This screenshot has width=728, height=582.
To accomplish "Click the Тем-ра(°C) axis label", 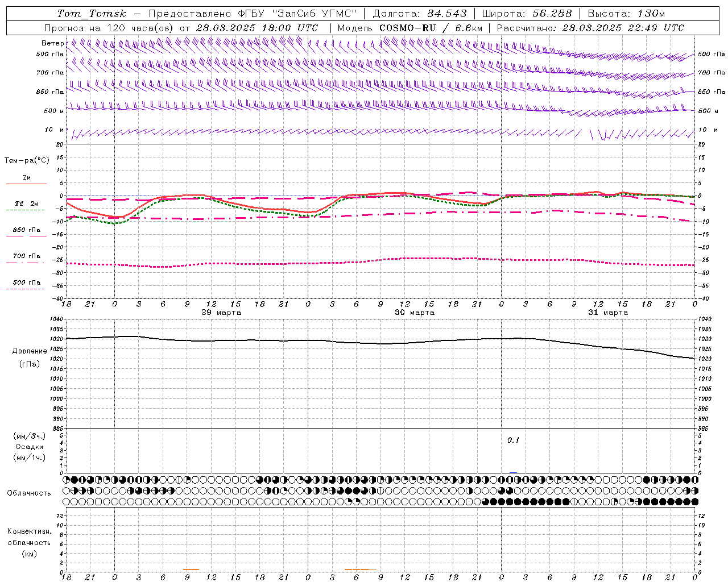I will point(27,161).
